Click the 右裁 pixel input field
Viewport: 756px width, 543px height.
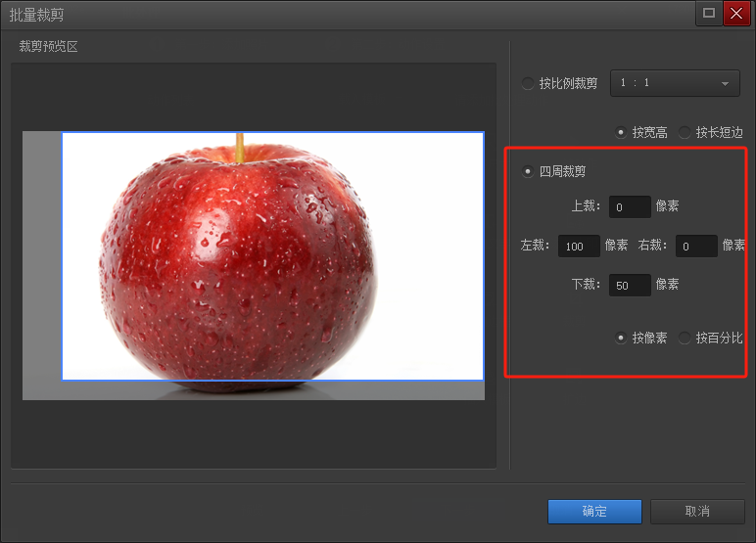click(696, 247)
